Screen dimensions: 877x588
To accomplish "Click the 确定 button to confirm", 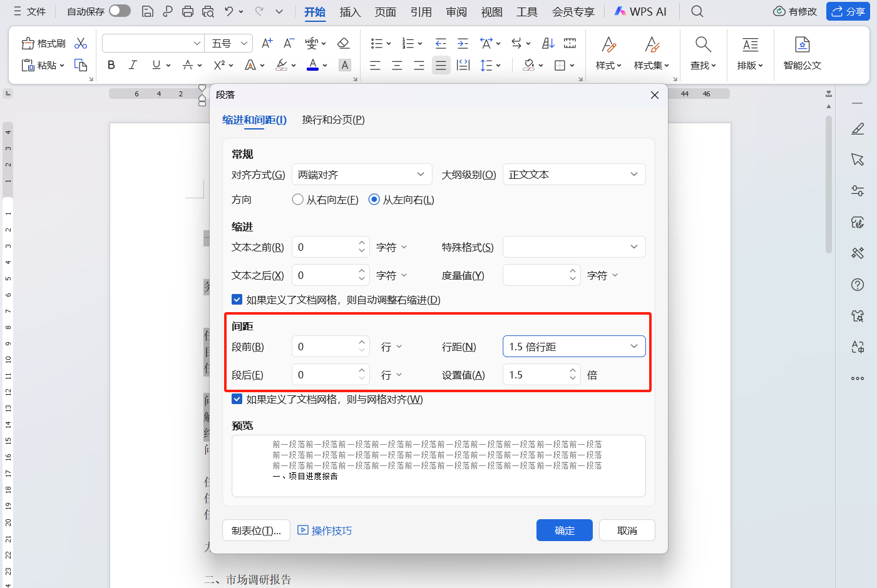I will (x=564, y=530).
